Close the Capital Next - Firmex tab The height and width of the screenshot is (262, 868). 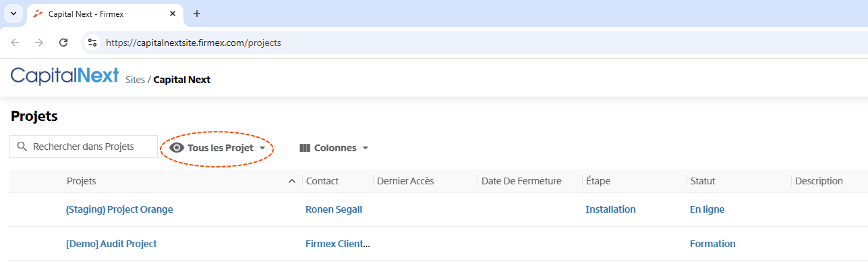pos(173,14)
